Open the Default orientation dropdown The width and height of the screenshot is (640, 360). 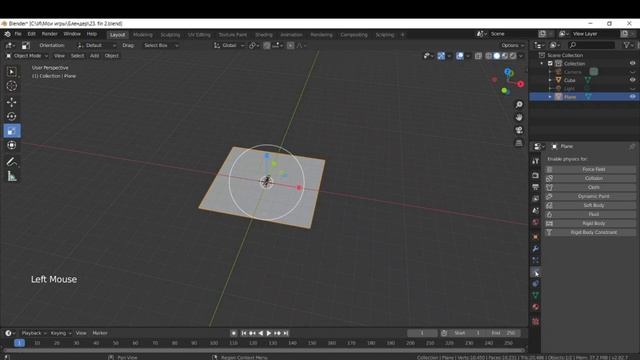click(x=96, y=45)
